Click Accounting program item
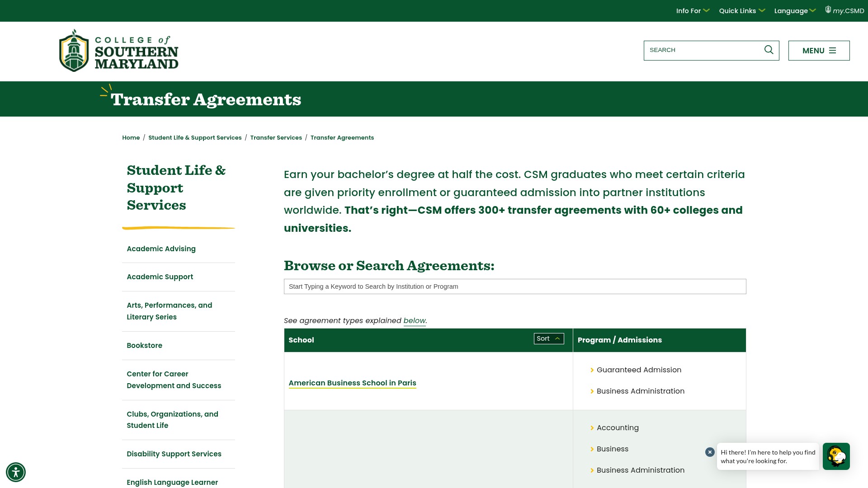Screen dimensions: 868x488 pos(618,428)
